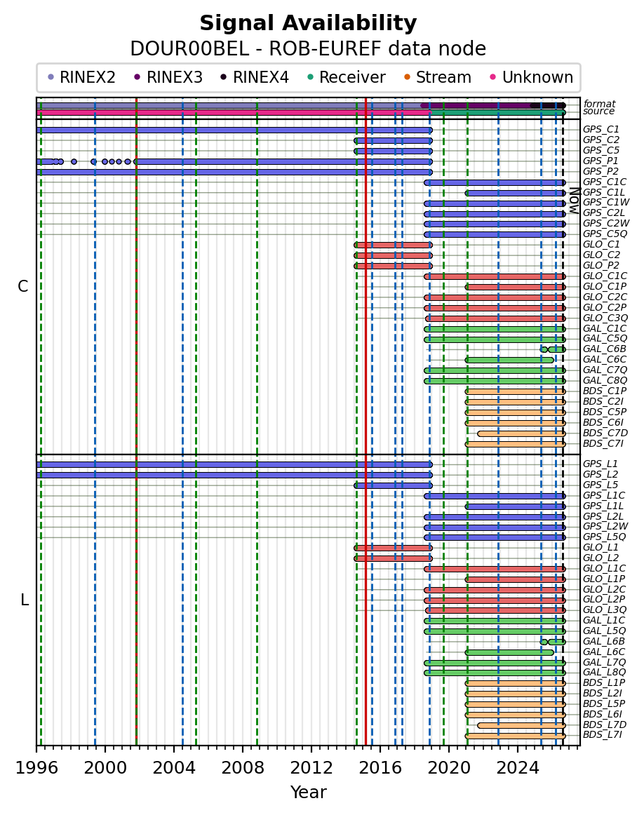The image size is (644, 815).
Task: Click the RINEX2 legend dot
Action: (x=51, y=77)
